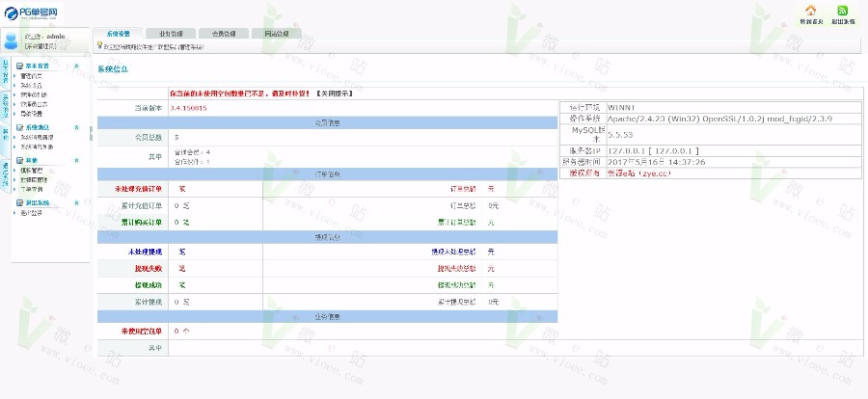Select the first vertical tab on far left
Screen dimensions: 868x399
click(5, 71)
